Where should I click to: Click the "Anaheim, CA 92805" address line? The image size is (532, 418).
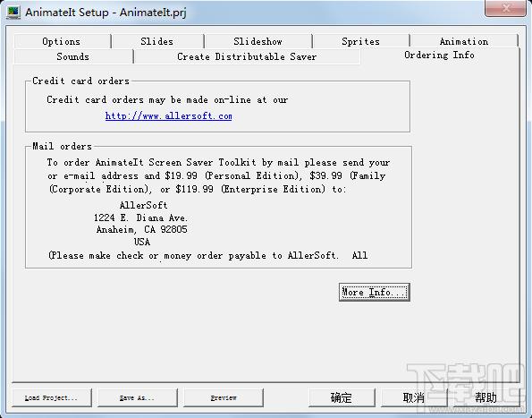pyautogui.click(x=142, y=229)
